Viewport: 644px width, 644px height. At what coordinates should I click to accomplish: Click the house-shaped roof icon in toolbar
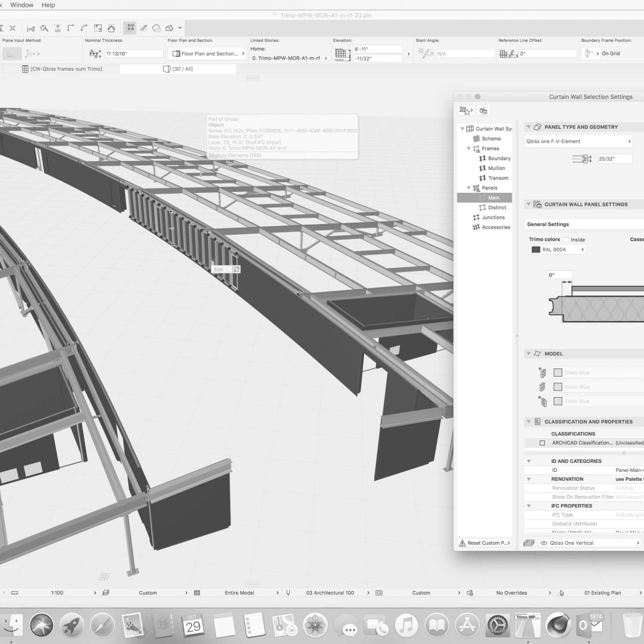pyautogui.click(x=111, y=28)
